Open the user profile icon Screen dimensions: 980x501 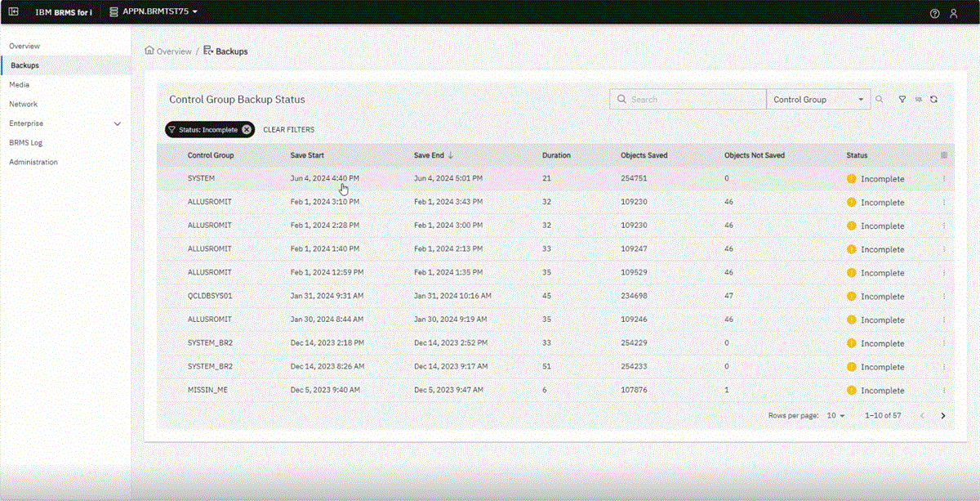(954, 13)
